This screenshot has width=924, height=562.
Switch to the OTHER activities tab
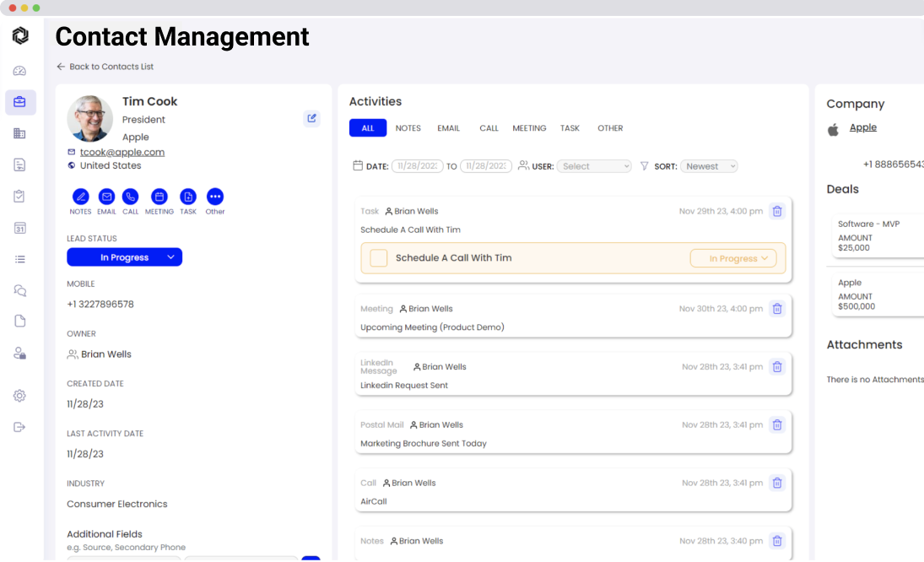coord(610,127)
